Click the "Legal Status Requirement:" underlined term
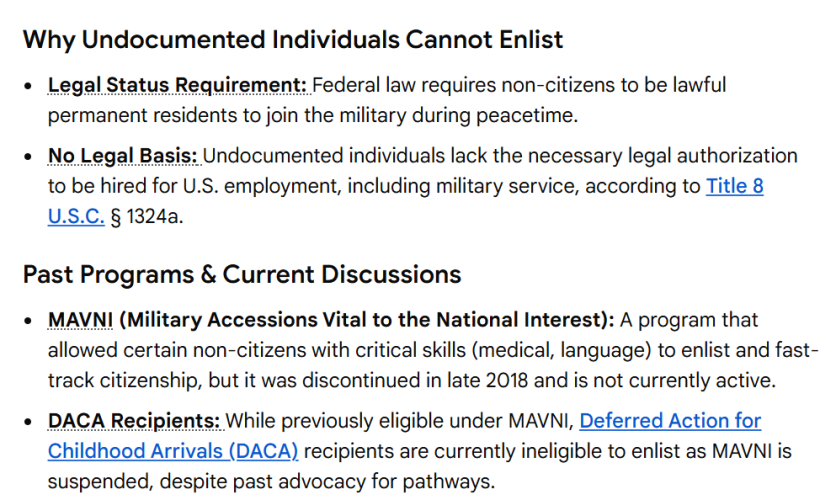 178,85
